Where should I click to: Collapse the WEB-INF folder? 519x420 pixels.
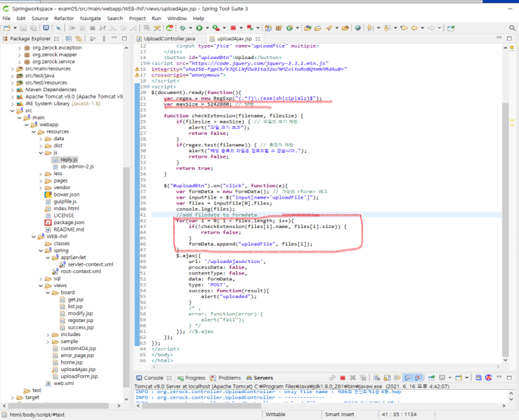[x=34, y=237]
